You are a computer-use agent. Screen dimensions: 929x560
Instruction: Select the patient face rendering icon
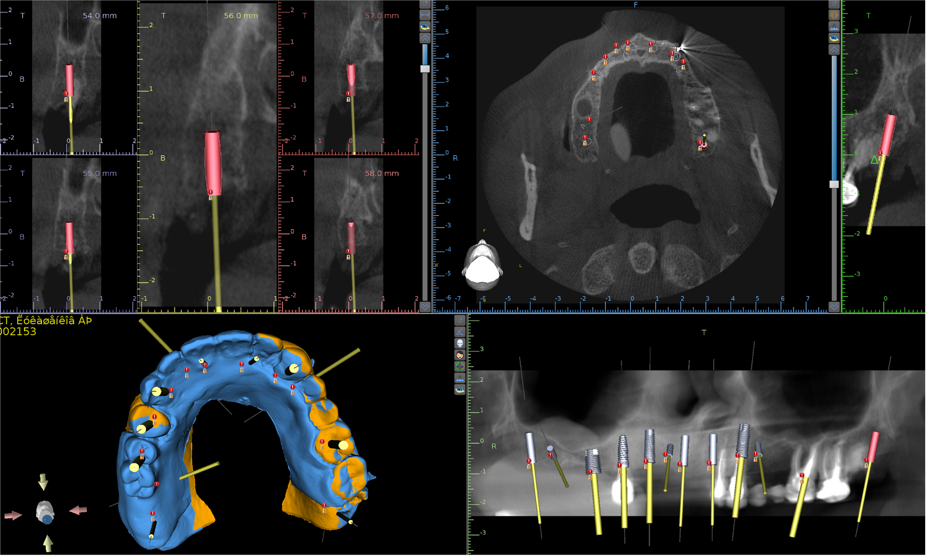coord(460,354)
